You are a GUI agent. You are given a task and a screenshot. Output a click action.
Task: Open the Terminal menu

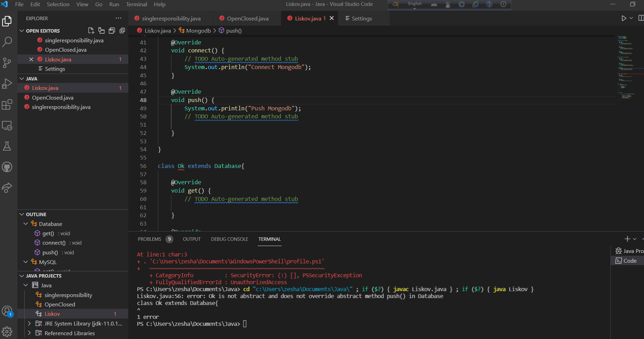[136, 4]
